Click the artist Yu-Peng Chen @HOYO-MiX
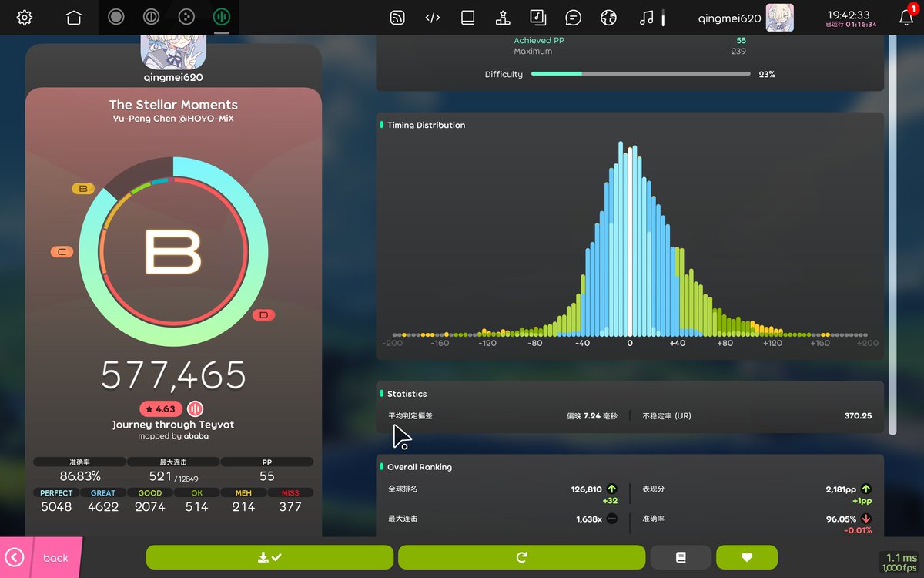This screenshot has width=924, height=578. click(x=173, y=119)
